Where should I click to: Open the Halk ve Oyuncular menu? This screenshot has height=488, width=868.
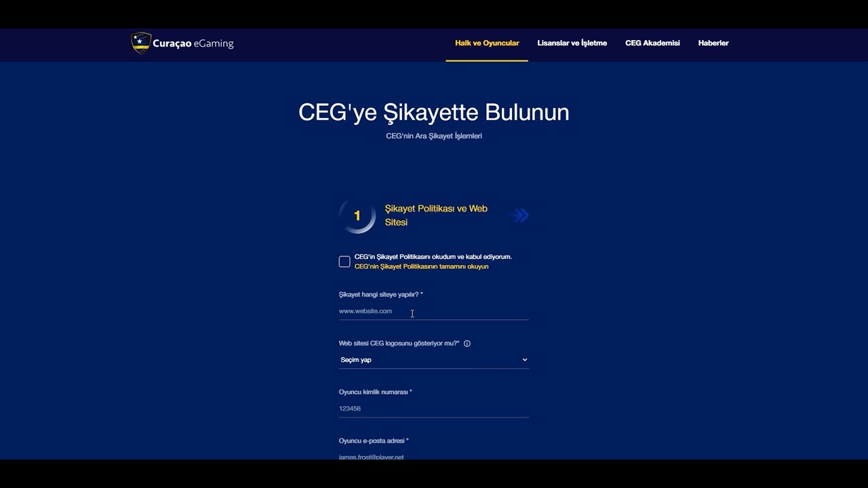click(487, 43)
